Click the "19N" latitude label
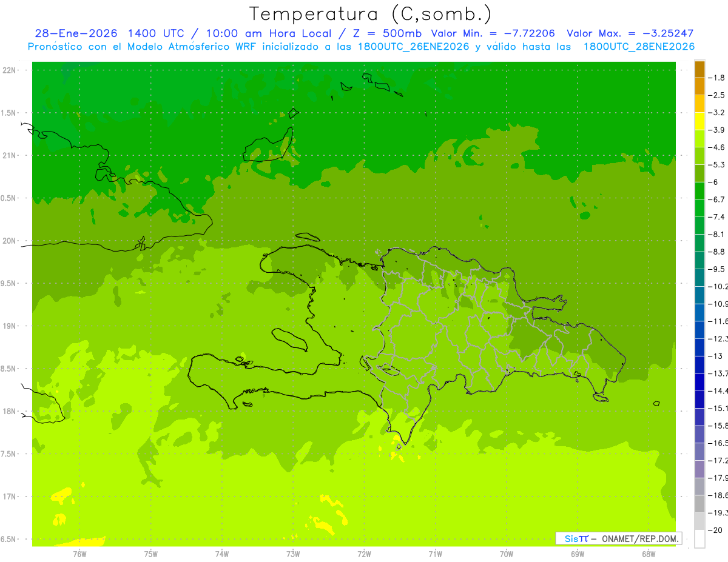 9,326
